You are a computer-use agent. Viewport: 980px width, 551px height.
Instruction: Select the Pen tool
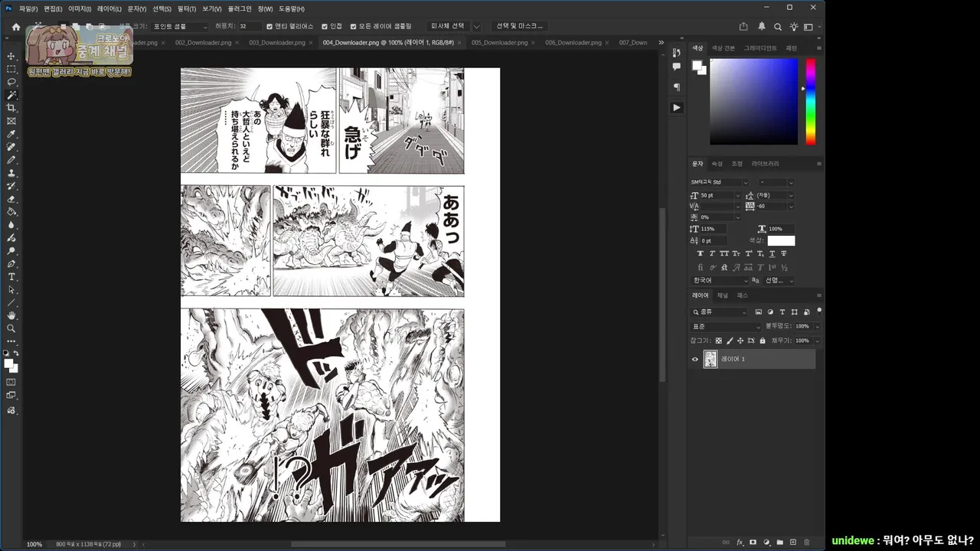pos(11,264)
